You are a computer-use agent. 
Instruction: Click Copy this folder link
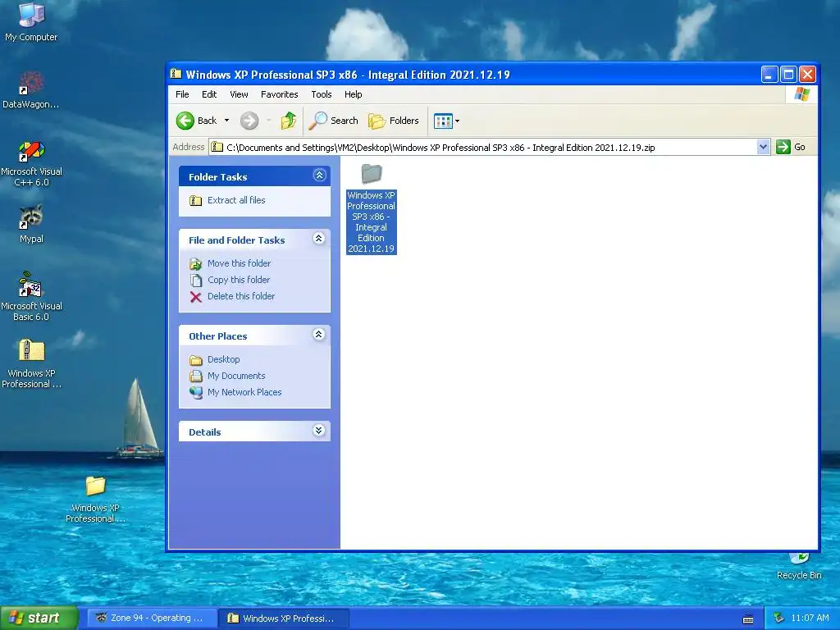click(x=239, y=280)
